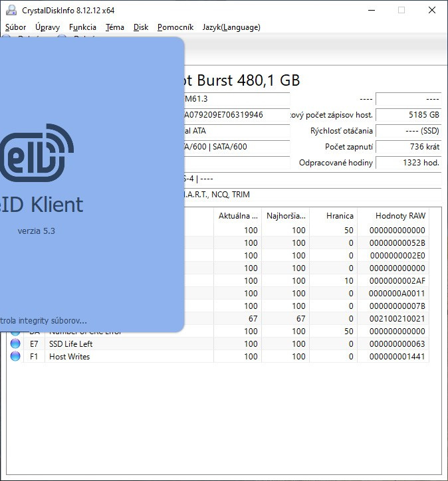
Task: Open the Funkcia menu
Action: pyautogui.click(x=82, y=27)
